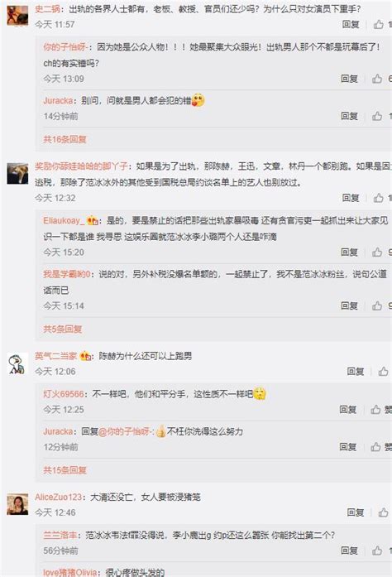Like 你的子怡呀's 13:09 reply
The height and width of the screenshot is (577, 392).
coord(377,79)
